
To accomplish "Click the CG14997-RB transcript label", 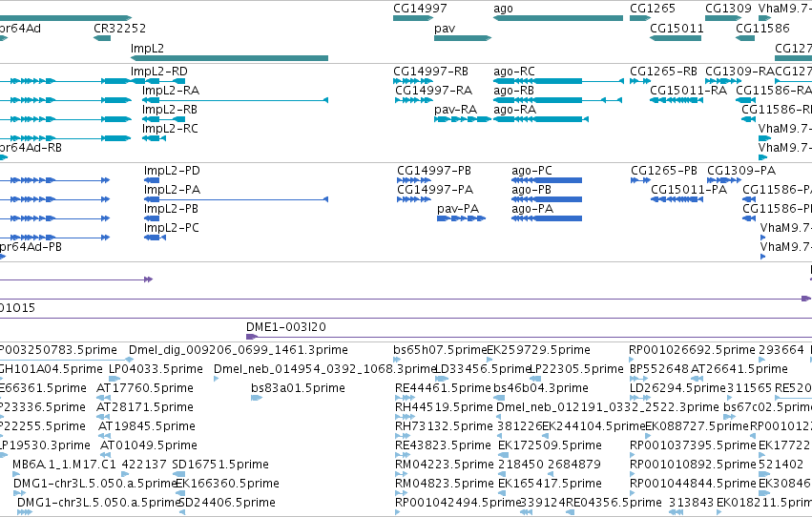I will [x=431, y=72].
